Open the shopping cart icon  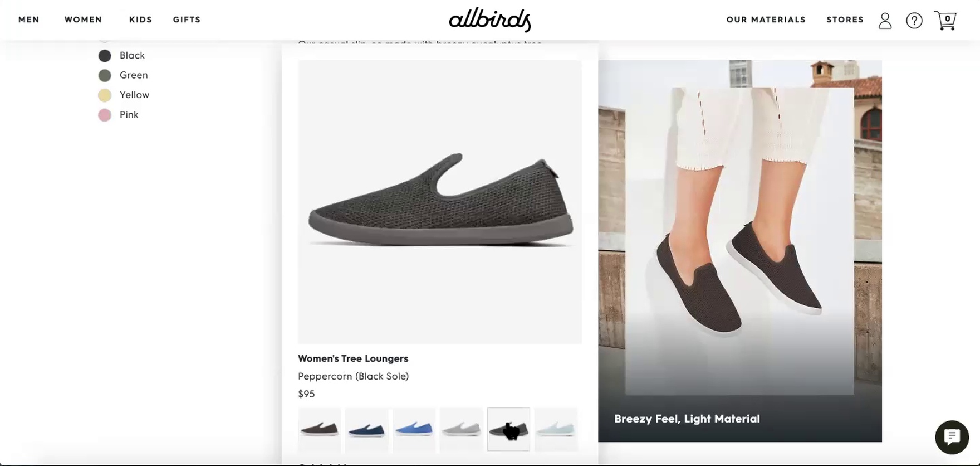click(x=945, y=21)
